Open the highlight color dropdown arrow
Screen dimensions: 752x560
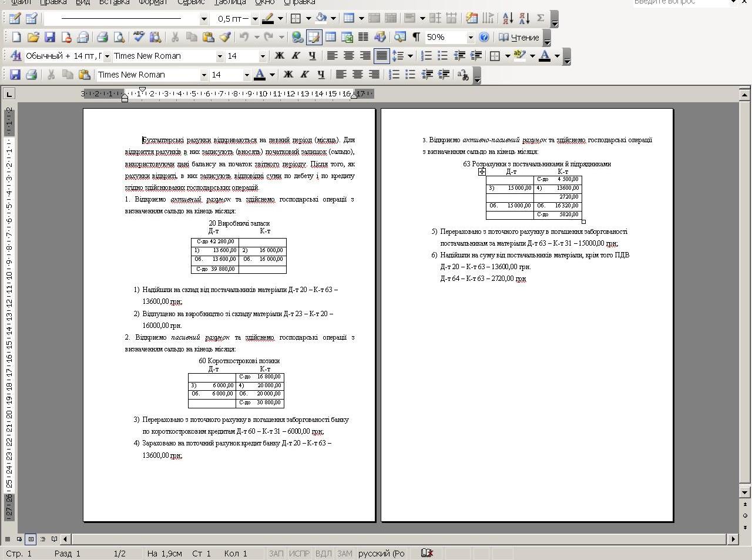pyautogui.click(x=532, y=56)
